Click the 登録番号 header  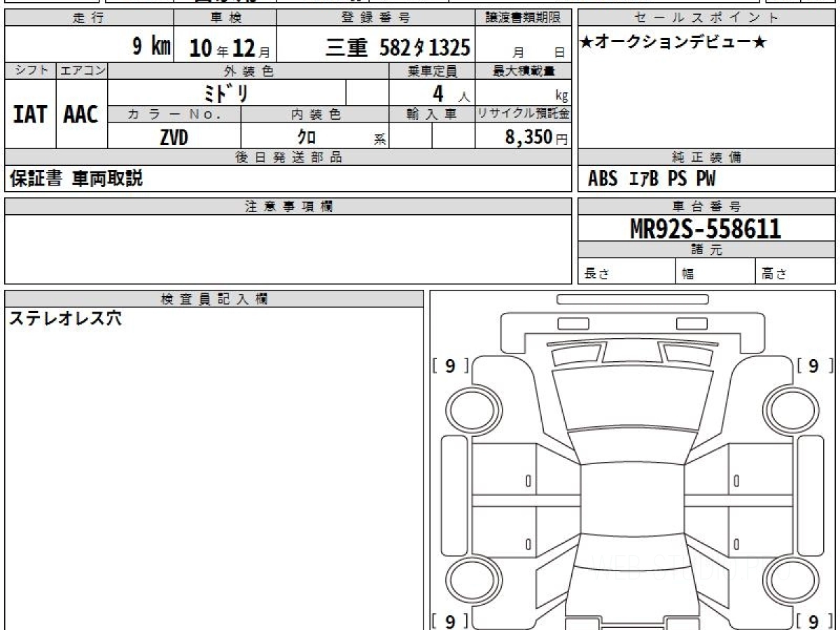(x=377, y=19)
